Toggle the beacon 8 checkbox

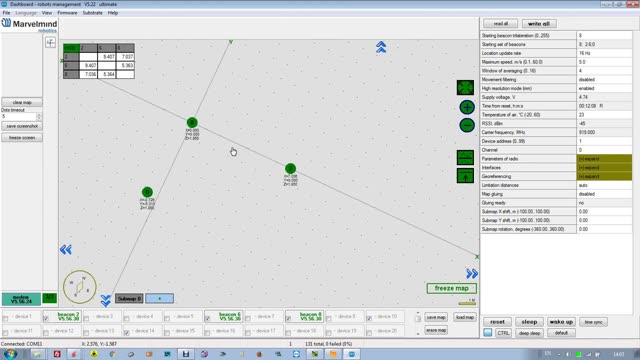[x=288, y=318]
